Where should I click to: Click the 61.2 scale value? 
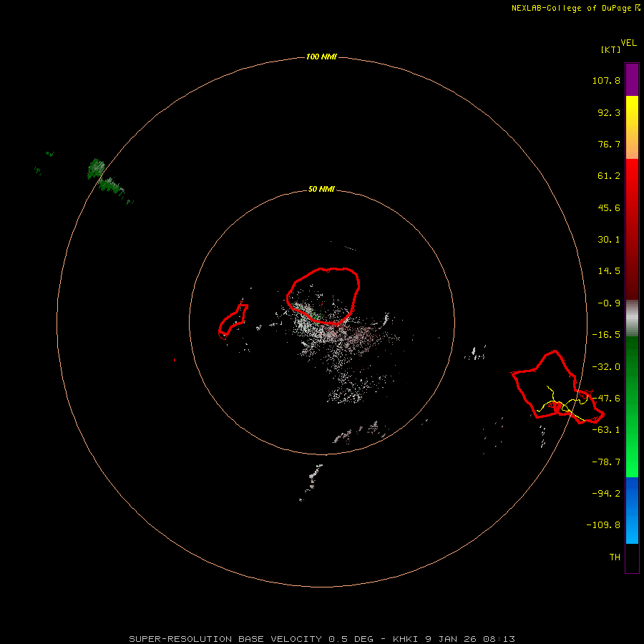tap(609, 176)
